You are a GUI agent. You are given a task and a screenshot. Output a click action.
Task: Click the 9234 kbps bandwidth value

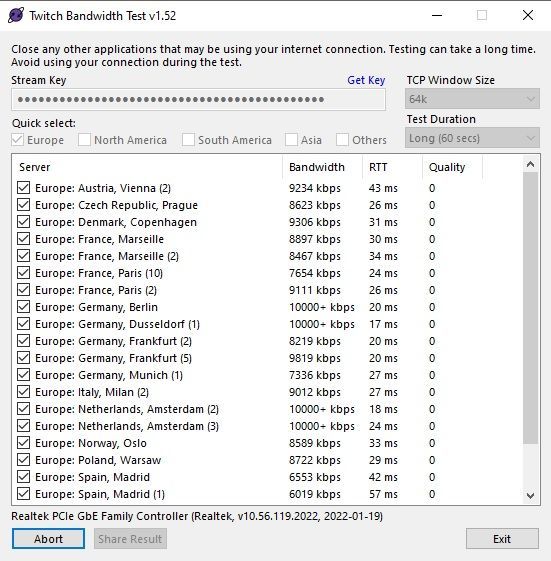[315, 188]
